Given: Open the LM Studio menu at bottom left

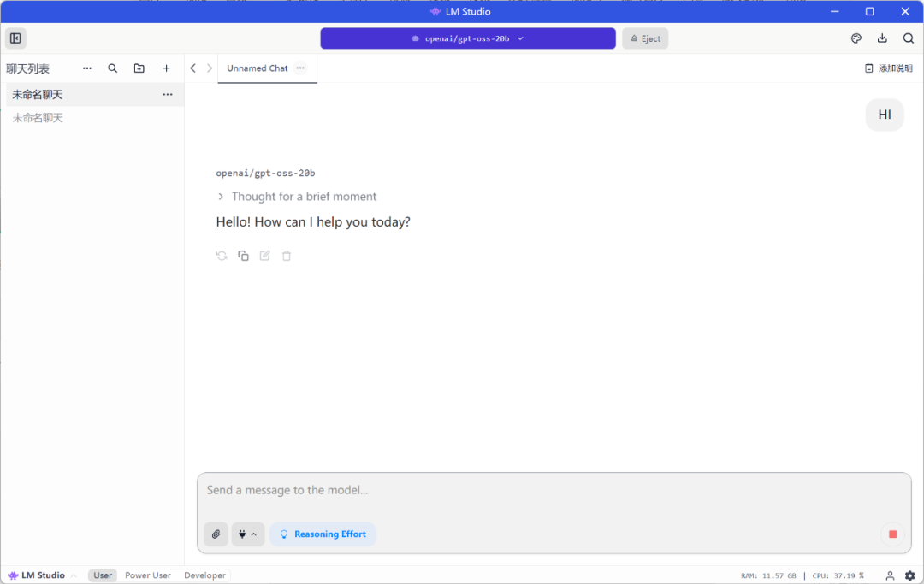Looking at the screenshot, I should coord(42,575).
